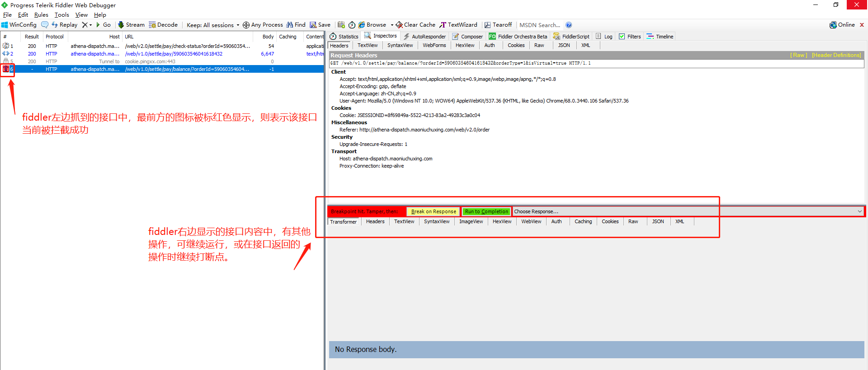Click the Break on Response button
This screenshot has height=370, width=868.
434,211
